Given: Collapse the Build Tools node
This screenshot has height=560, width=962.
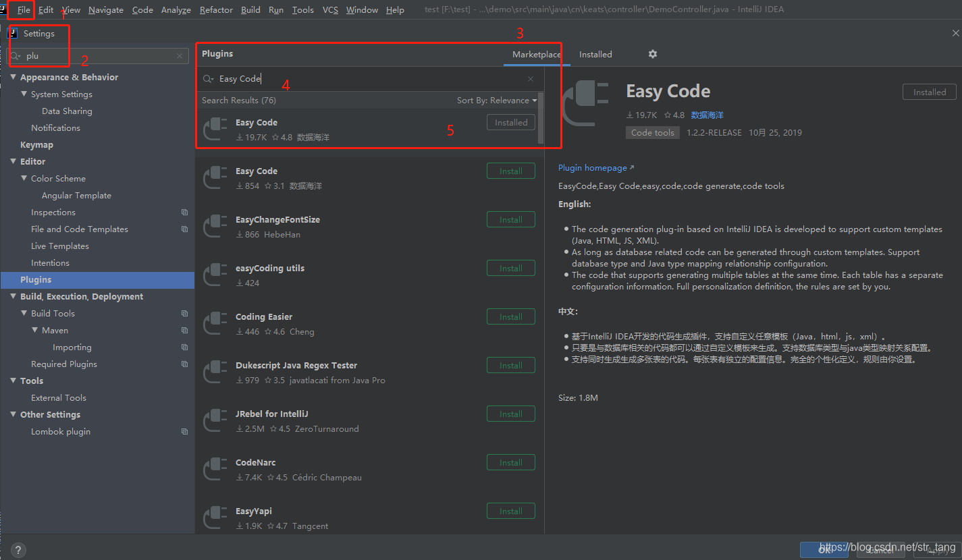Looking at the screenshot, I should [x=24, y=314].
